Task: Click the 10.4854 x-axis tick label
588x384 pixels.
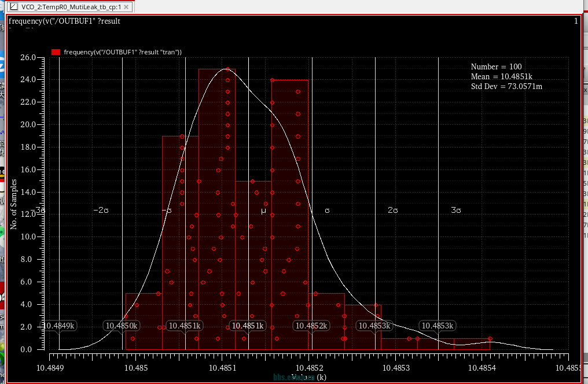Action: [x=482, y=368]
